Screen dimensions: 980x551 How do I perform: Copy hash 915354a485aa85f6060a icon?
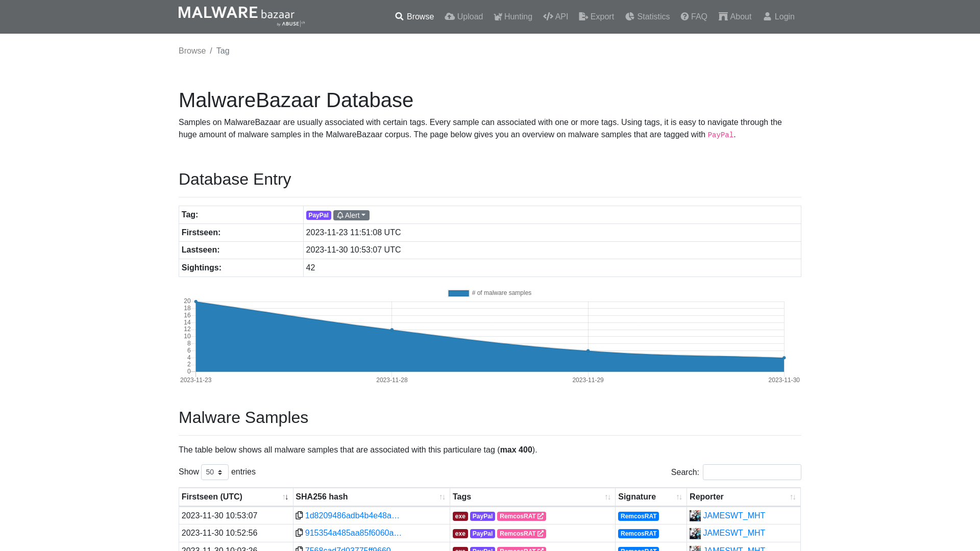click(x=299, y=533)
